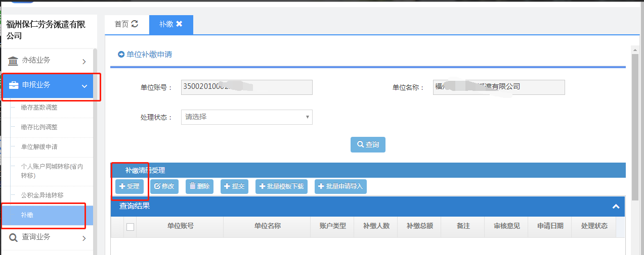Click the 申请日期 column header
644x255 pixels.
(x=550, y=226)
